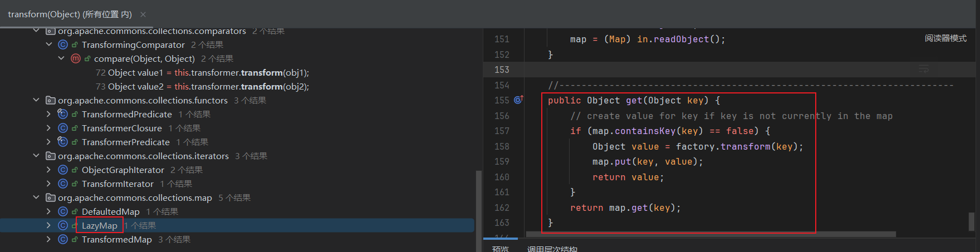Click the LazyMap class icon
The width and height of the screenshot is (980, 252).
tap(63, 225)
